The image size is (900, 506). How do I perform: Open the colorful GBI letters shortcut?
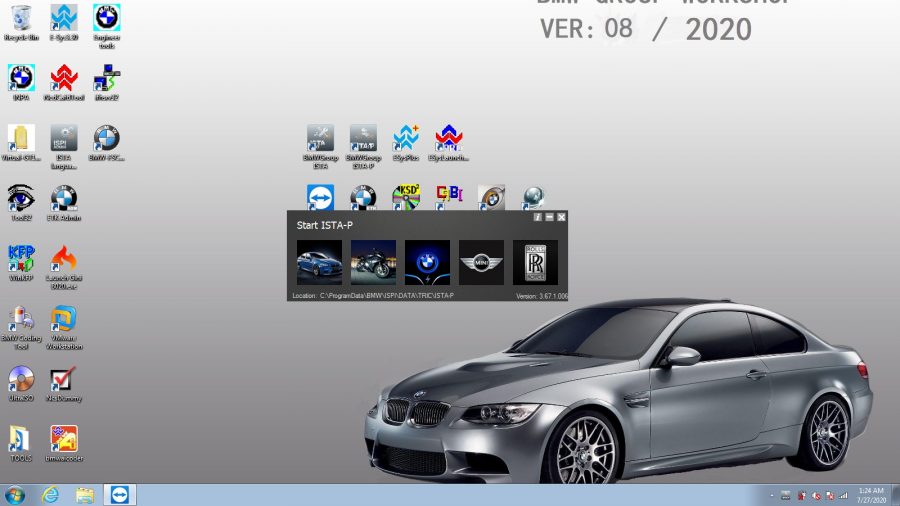[x=449, y=197]
